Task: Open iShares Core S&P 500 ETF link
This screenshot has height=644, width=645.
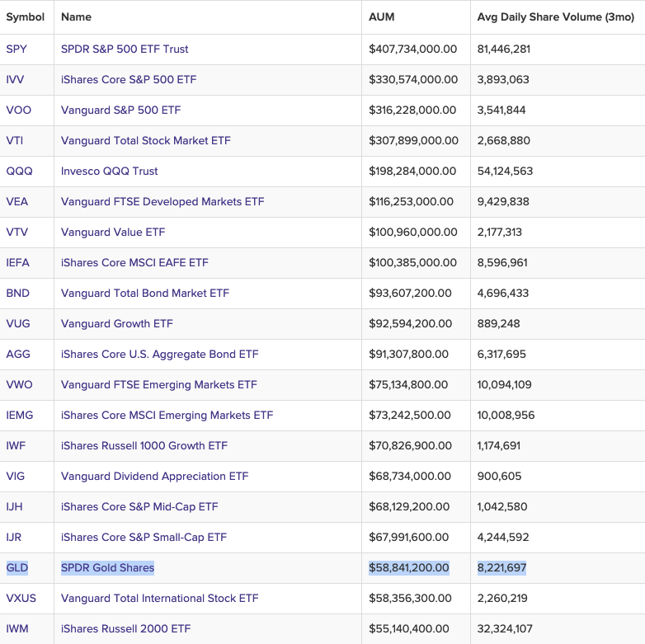Action: coord(129,79)
